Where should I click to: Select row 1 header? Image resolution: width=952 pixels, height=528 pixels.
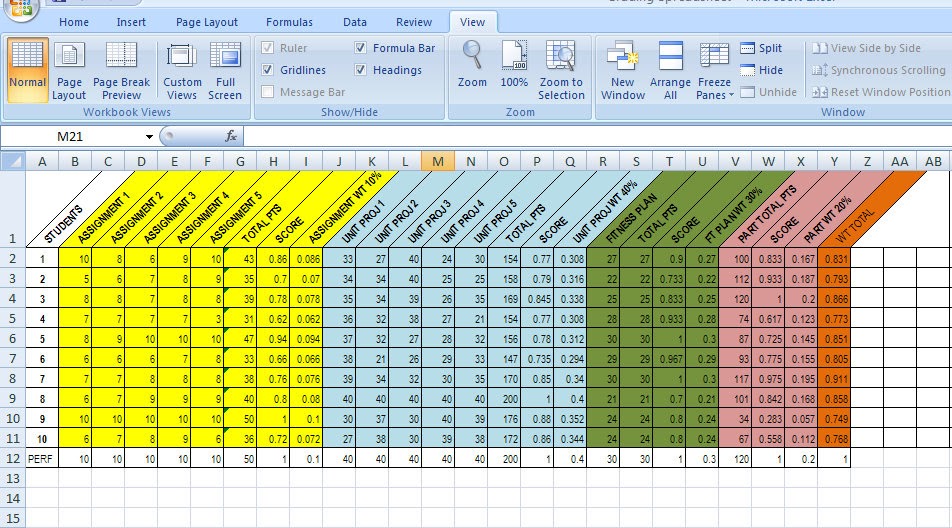tap(13, 209)
